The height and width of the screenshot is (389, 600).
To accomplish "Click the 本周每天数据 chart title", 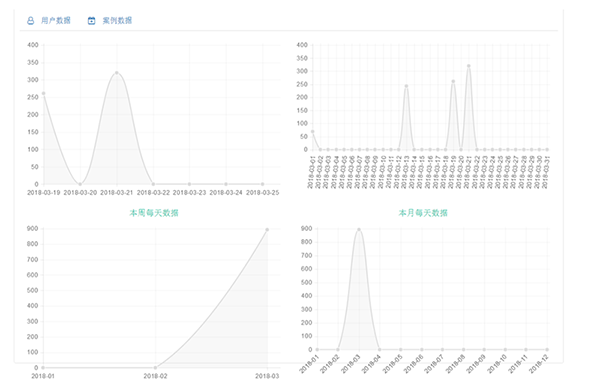I will pos(154,213).
